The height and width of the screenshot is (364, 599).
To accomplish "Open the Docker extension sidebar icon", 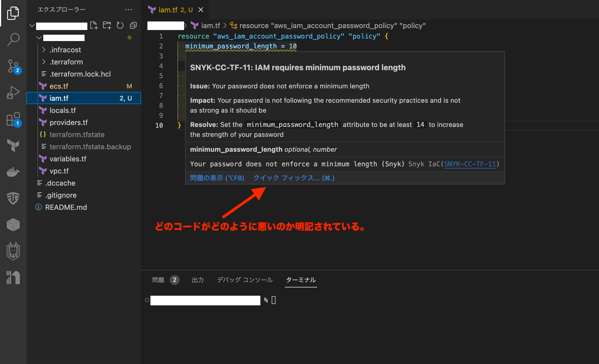I will (x=13, y=172).
